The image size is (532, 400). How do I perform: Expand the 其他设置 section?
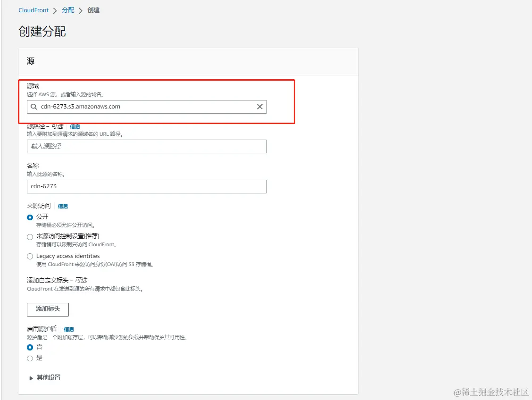tap(45, 378)
